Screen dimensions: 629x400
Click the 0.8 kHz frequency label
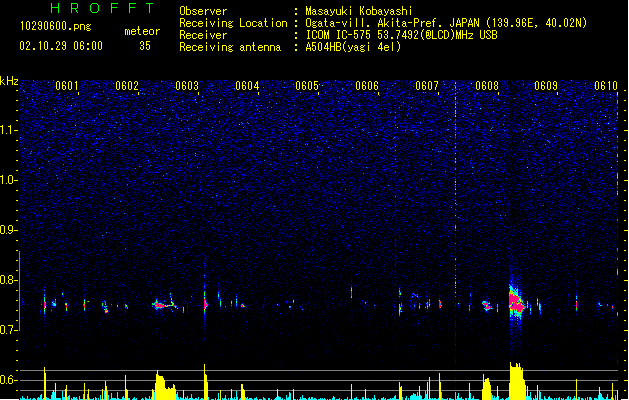pyautogui.click(x=9, y=280)
